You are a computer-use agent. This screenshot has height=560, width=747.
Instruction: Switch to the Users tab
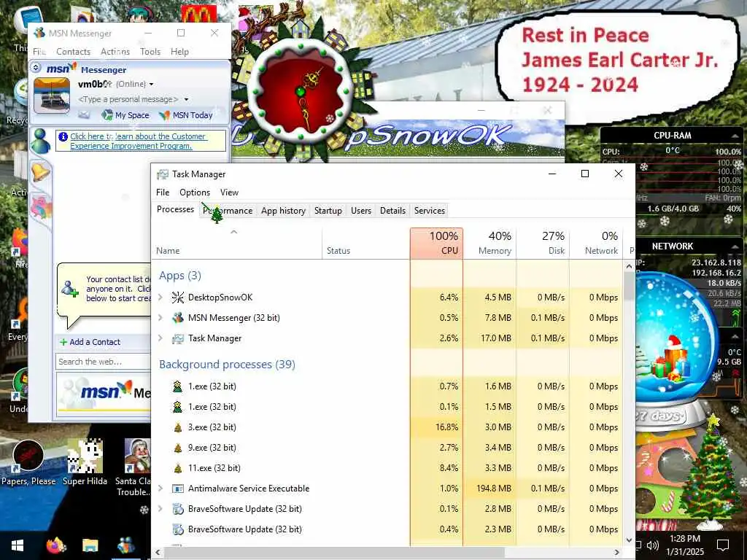360,211
